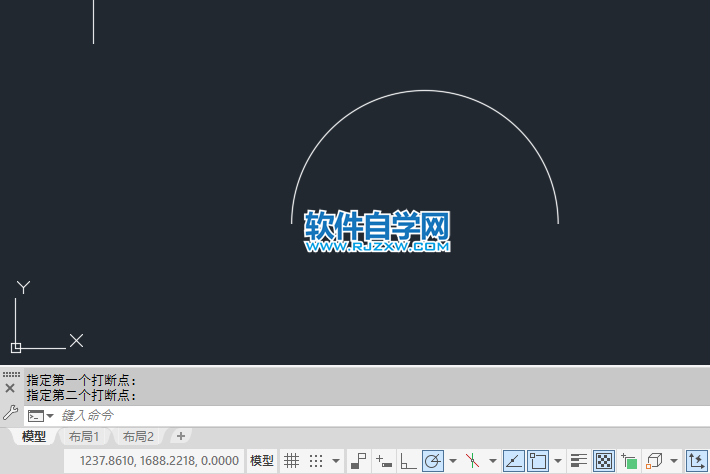Toggle dynamic input icon
710x474 pixels.
(x=384, y=461)
